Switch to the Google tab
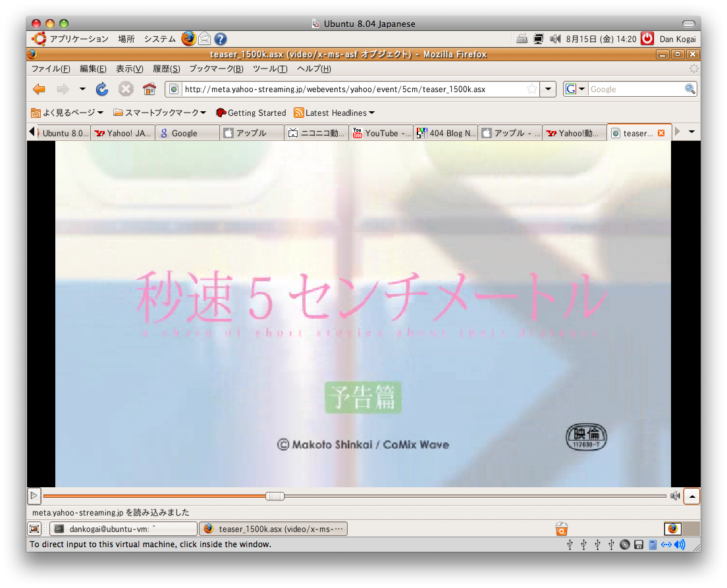Image resolution: width=727 pixels, height=588 pixels. (187, 133)
